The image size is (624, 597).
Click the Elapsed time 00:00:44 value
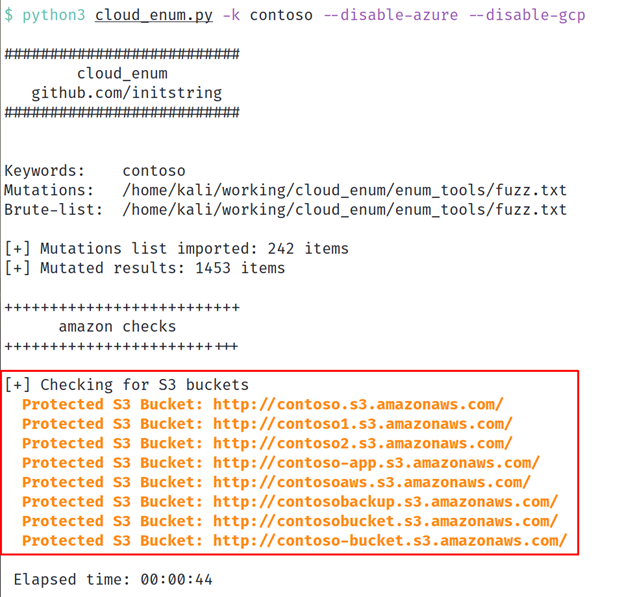point(176,579)
